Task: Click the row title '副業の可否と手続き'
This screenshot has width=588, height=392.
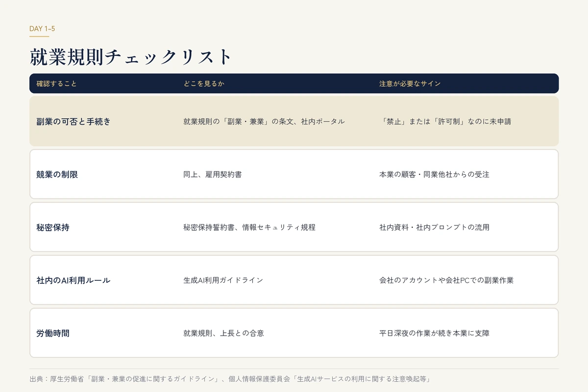Action: coord(73,122)
